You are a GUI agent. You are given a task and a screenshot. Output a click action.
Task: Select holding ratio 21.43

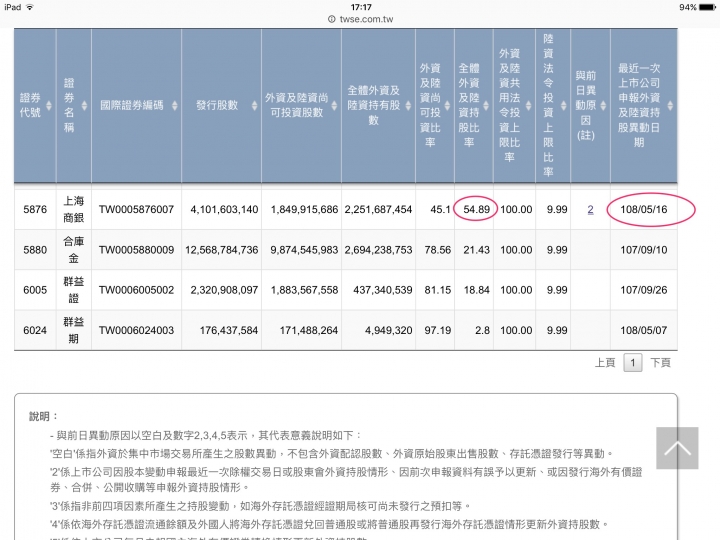477,250
